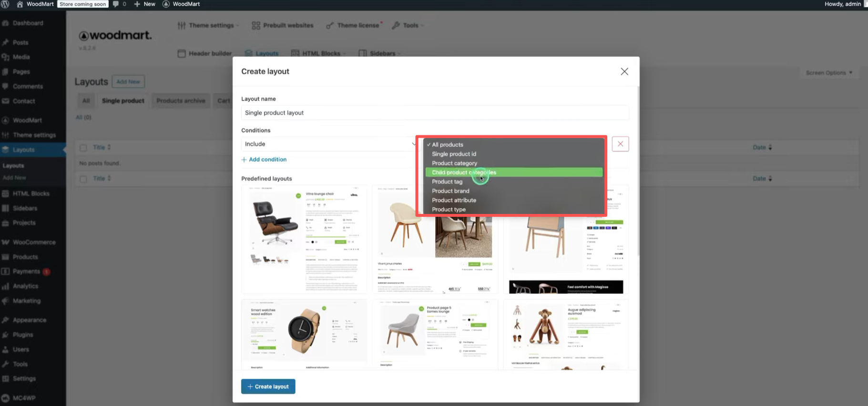The width and height of the screenshot is (868, 406).
Task: Open WooCommerce in sidebar
Action: pos(34,242)
